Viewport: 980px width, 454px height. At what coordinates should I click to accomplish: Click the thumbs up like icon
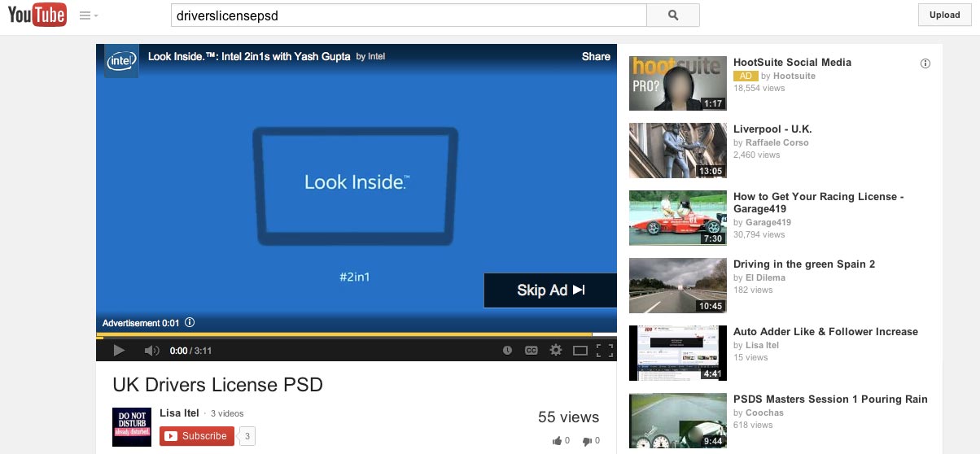point(557,441)
